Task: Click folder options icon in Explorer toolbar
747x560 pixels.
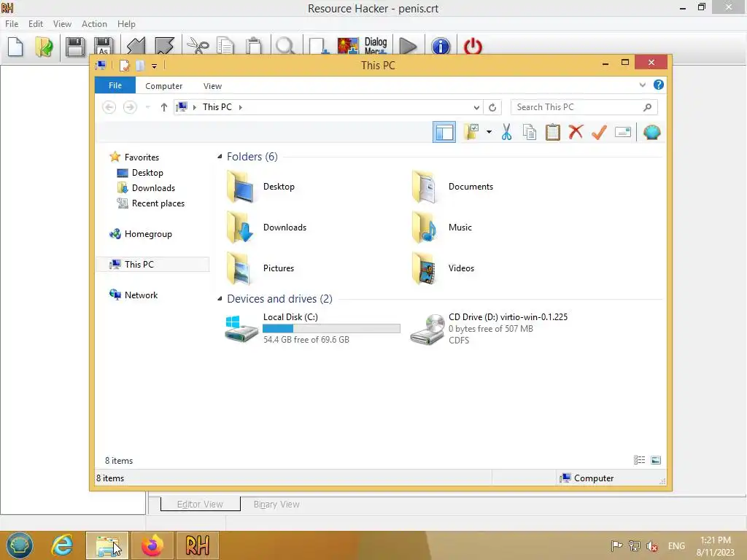Action: [x=471, y=132]
